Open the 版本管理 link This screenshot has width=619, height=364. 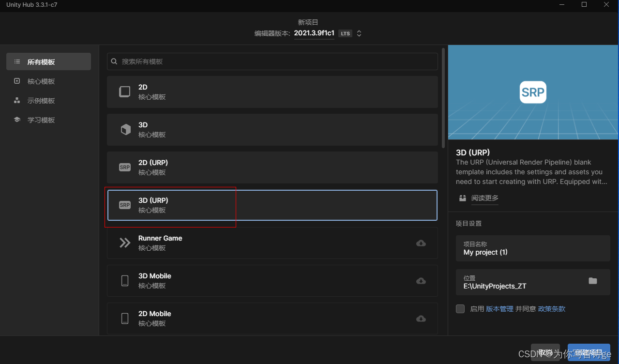point(499,309)
